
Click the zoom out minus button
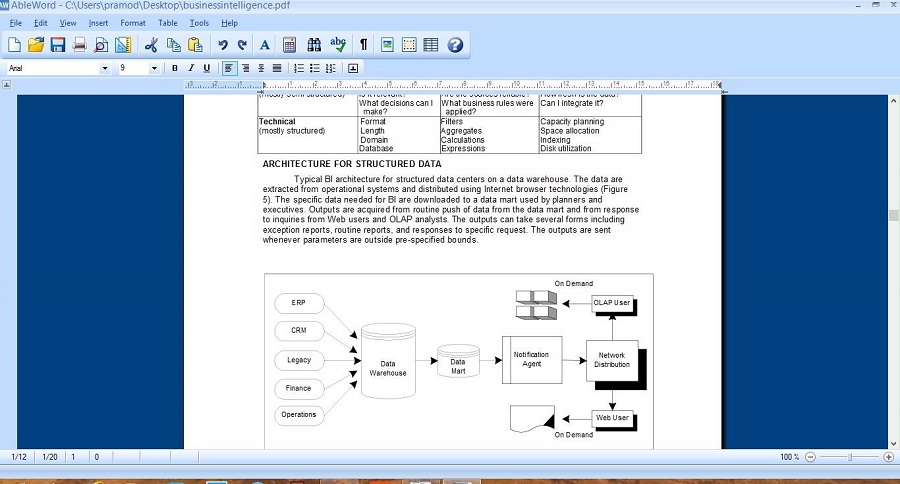810,457
